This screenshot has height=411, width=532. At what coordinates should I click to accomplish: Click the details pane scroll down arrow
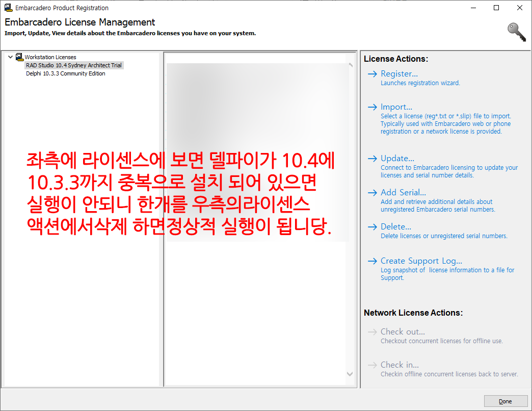(x=350, y=374)
